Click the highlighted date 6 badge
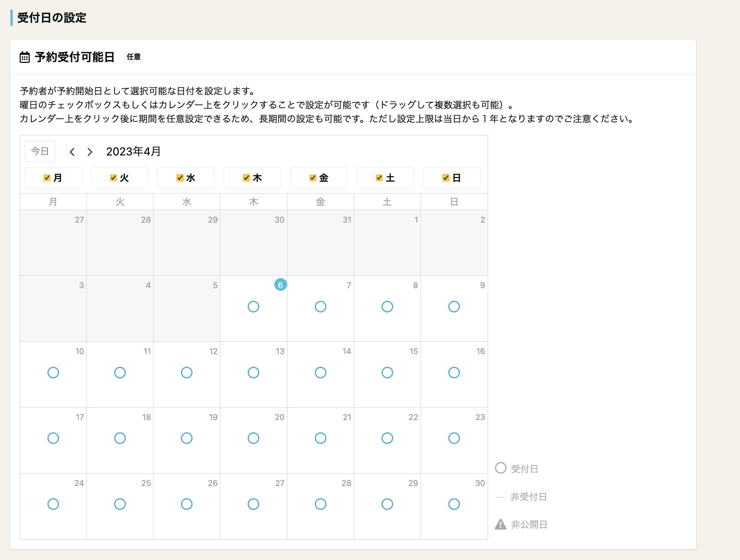Screen dimensions: 740x560 click(280, 285)
